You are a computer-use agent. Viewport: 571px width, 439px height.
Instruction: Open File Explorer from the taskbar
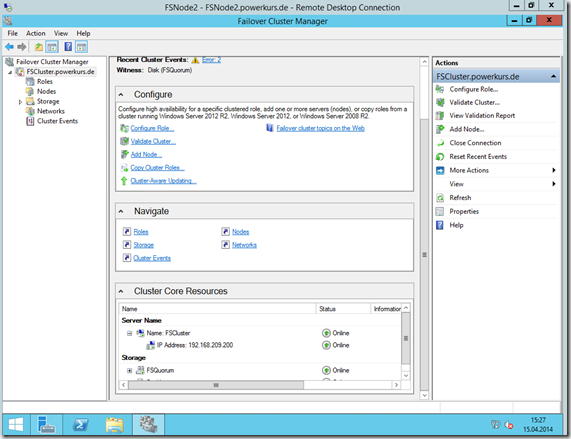[114, 424]
